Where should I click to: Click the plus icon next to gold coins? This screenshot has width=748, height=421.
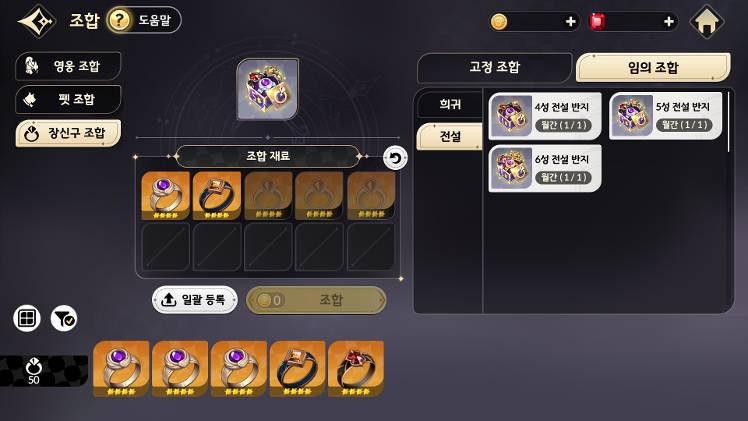(570, 21)
